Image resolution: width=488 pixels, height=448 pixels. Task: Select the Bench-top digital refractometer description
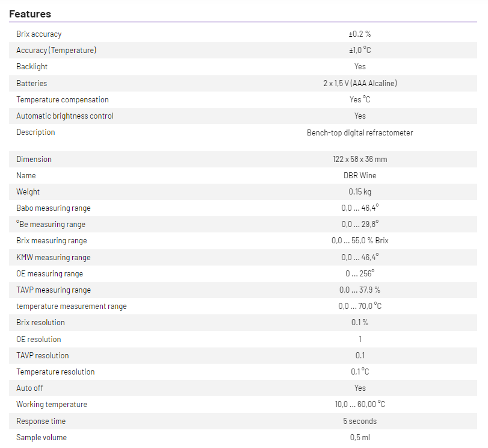pyautogui.click(x=360, y=132)
